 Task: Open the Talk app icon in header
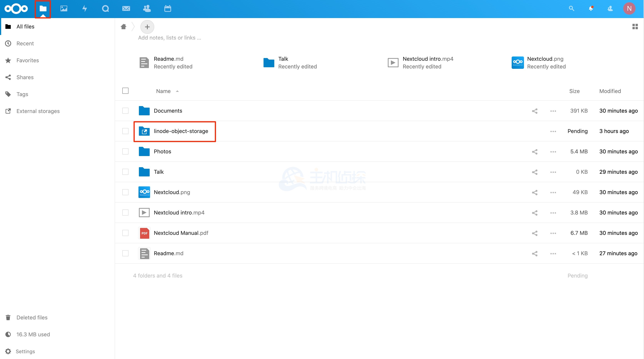point(105,9)
